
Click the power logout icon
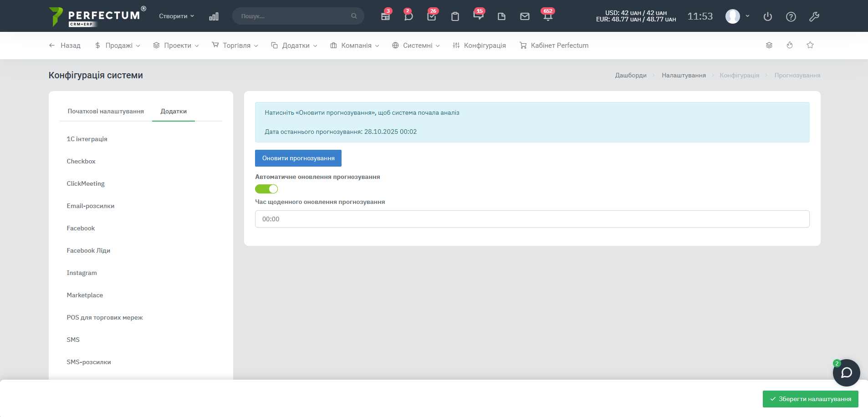click(767, 17)
